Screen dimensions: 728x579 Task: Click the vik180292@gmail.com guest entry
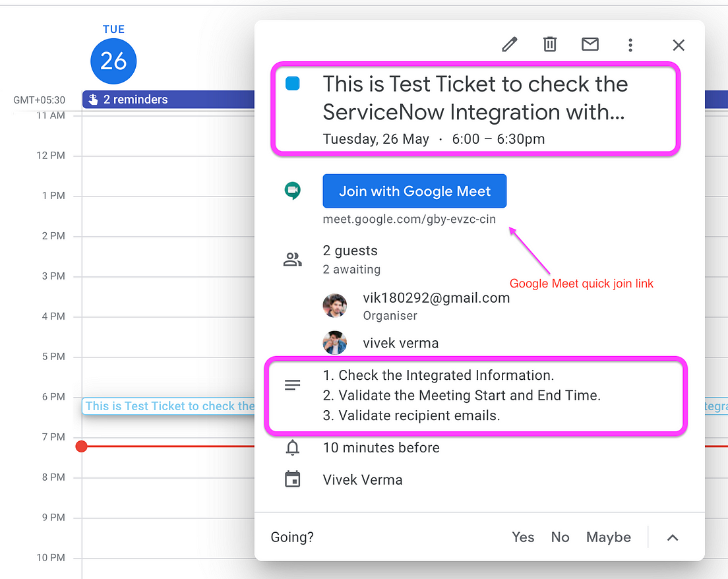436,298
